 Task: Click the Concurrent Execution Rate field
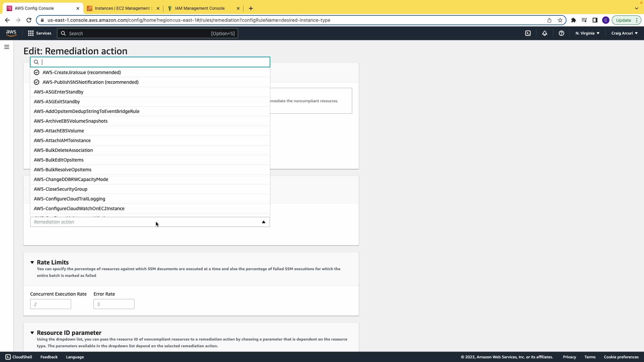[51, 304]
